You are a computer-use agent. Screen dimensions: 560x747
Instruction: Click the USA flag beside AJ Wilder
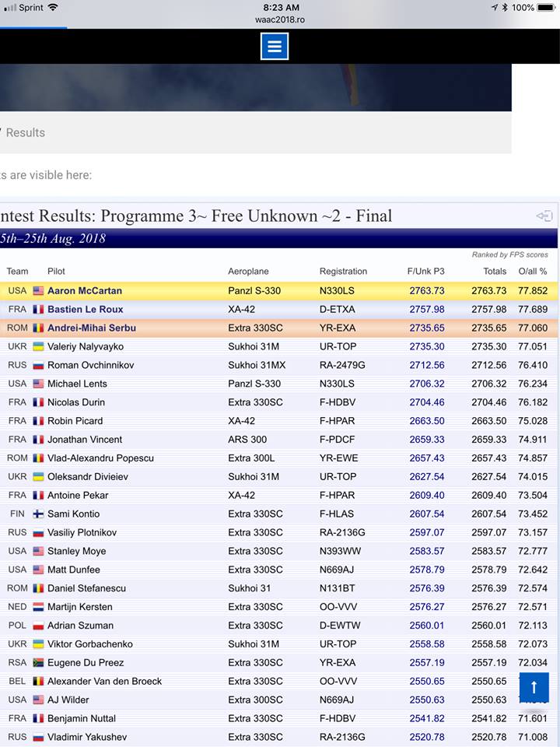tap(38, 700)
